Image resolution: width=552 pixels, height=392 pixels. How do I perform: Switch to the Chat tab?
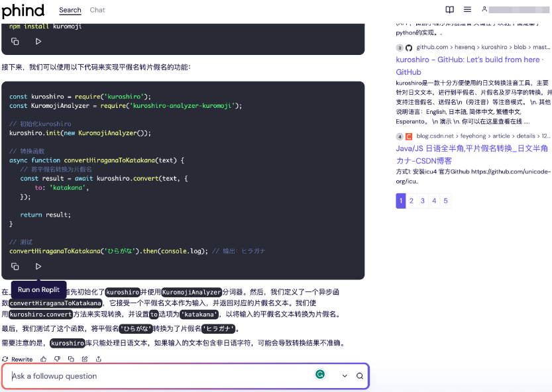pos(97,10)
